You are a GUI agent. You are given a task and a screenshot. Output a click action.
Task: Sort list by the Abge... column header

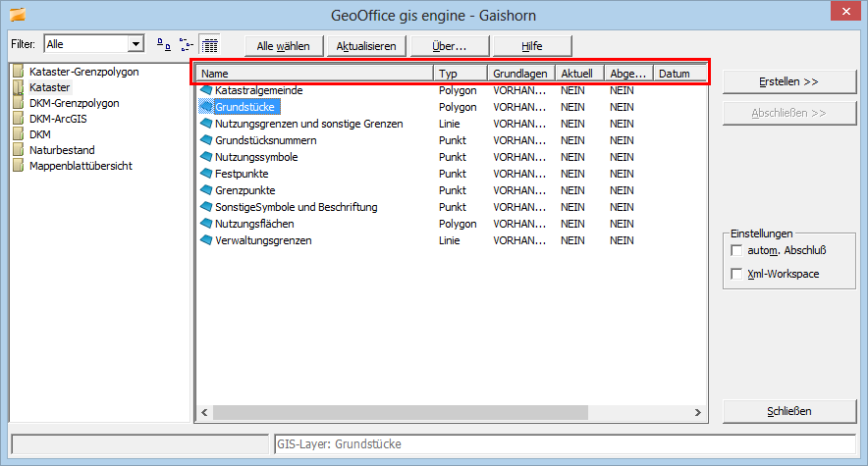(628, 74)
